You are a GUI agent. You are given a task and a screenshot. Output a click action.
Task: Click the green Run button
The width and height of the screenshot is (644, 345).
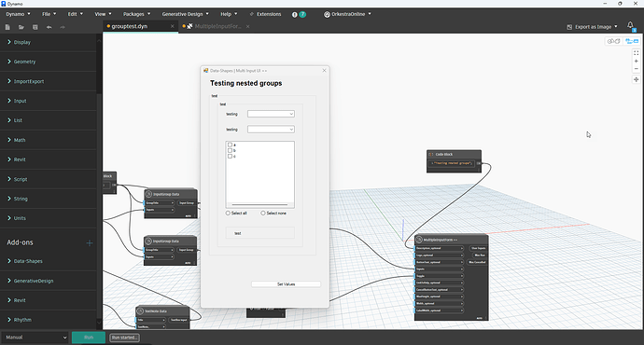pos(89,338)
